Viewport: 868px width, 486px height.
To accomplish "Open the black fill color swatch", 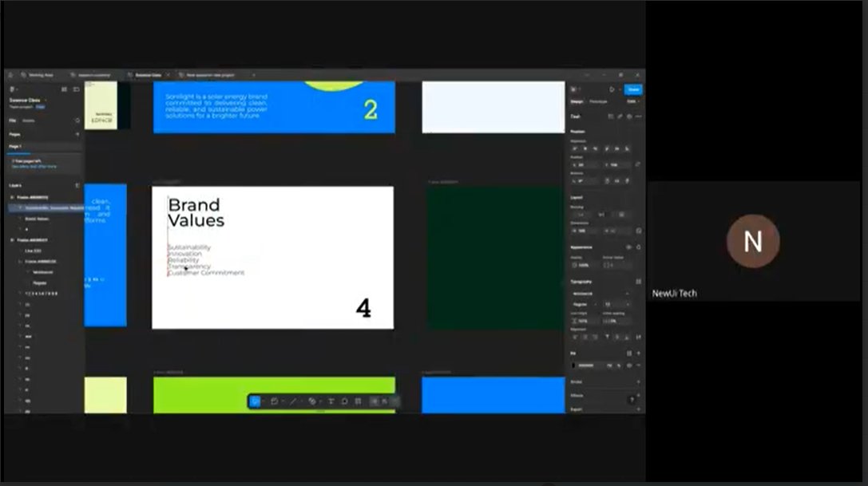I will tap(574, 365).
